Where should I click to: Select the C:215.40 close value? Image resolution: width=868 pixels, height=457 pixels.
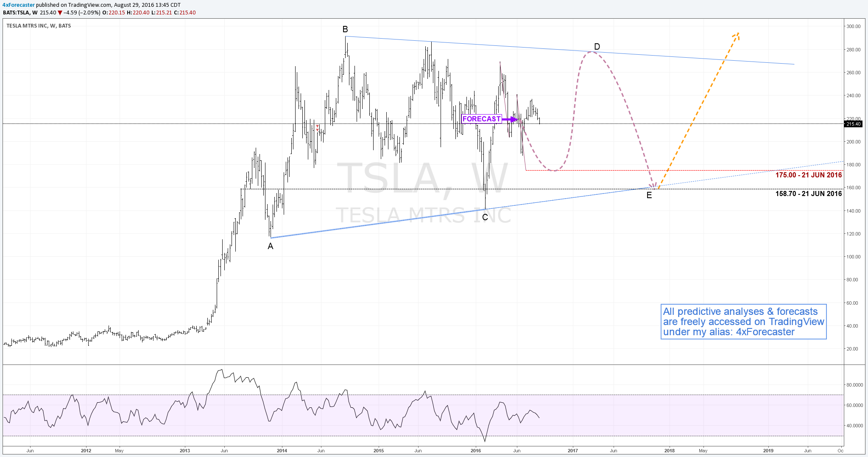point(185,13)
